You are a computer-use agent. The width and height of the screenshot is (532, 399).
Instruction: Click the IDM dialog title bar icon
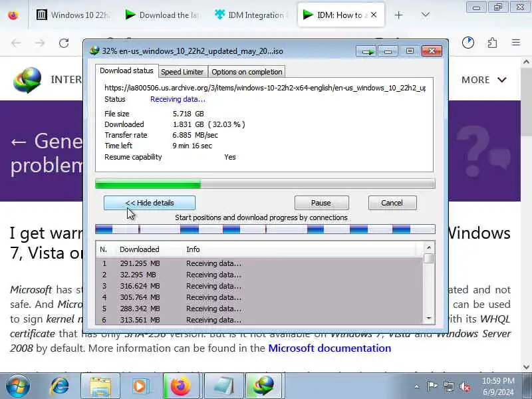(94, 51)
